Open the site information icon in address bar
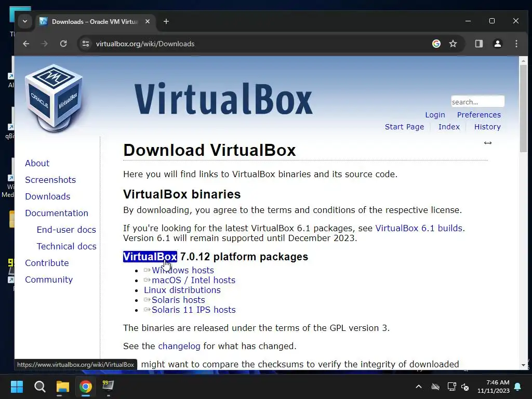 point(86,44)
